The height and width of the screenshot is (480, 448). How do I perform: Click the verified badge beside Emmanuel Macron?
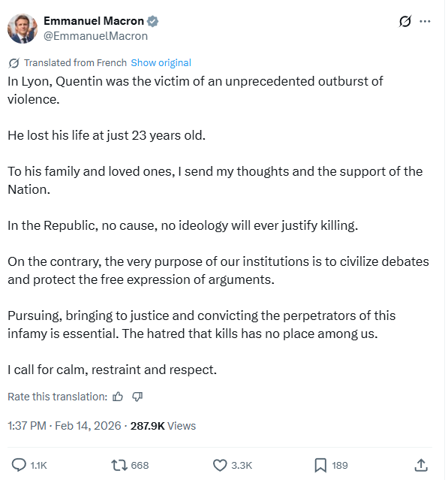pos(152,21)
